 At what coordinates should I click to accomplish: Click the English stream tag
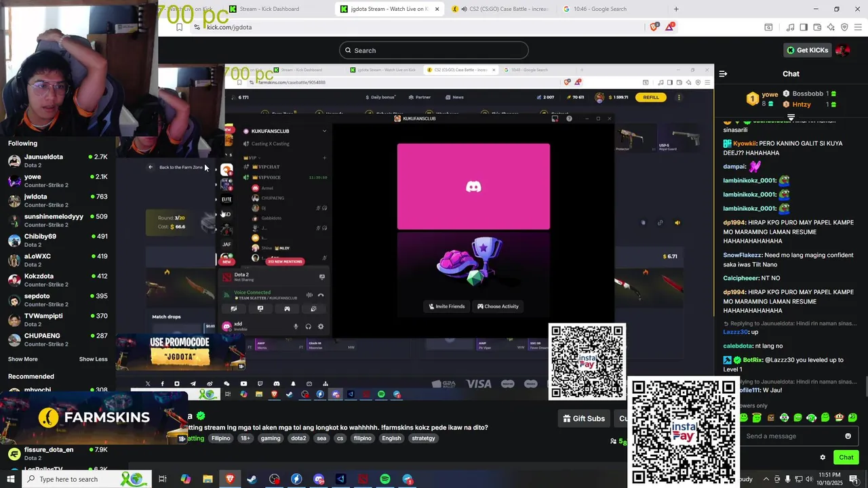[x=391, y=439]
